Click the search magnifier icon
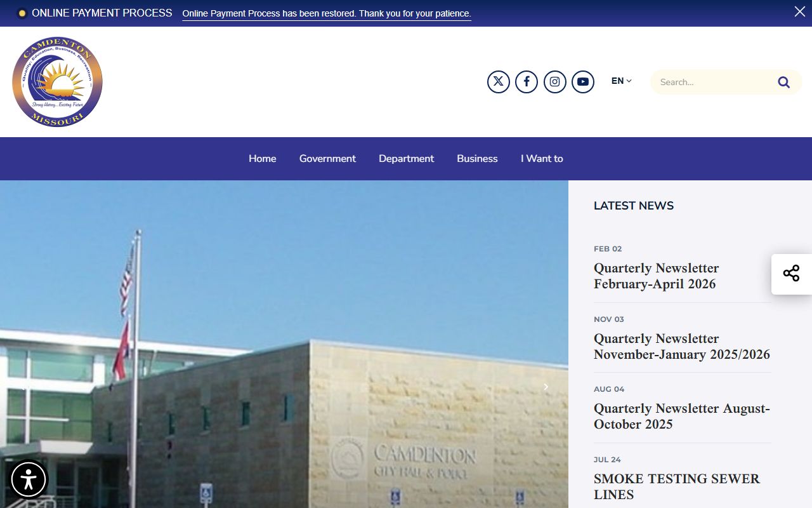The width and height of the screenshot is (812, 508). pos(784,82)
